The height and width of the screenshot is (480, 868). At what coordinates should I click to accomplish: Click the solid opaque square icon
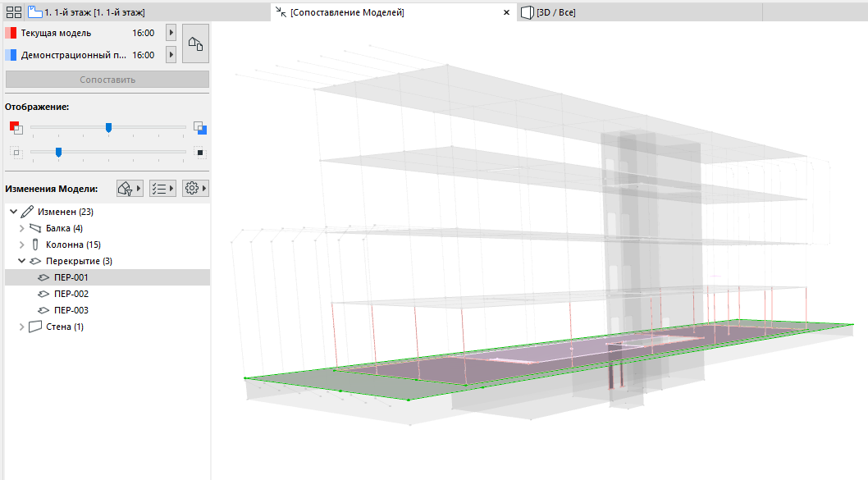(200, 153)
